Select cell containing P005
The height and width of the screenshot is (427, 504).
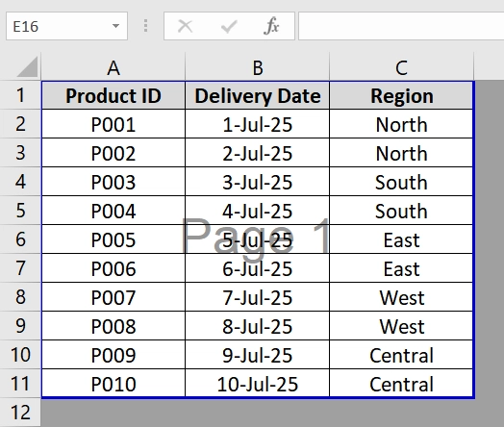click(x=113, y=239)
